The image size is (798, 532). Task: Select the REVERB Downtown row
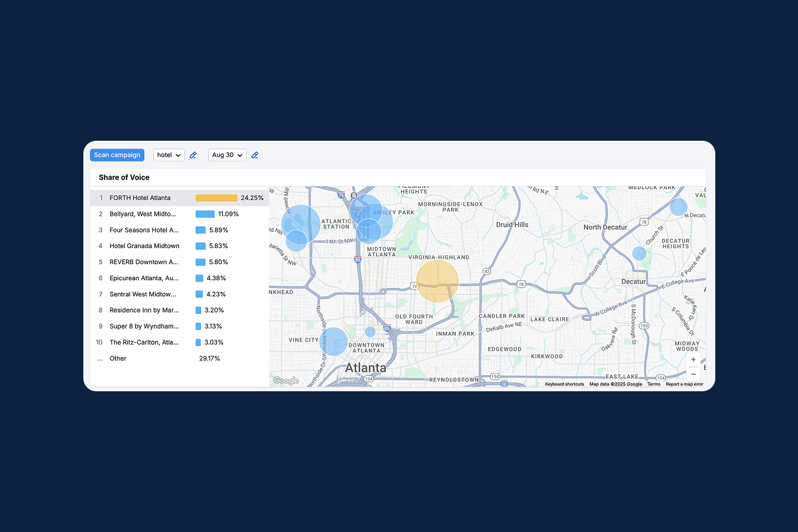click(x=179, y=262)
